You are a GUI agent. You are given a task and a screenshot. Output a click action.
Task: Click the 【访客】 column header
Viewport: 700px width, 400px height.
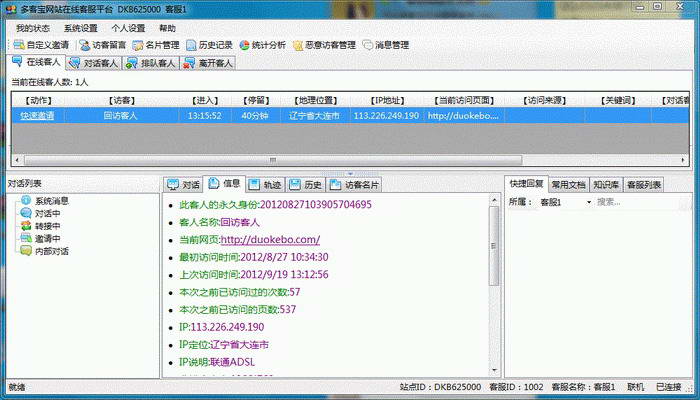click(122, 100)
